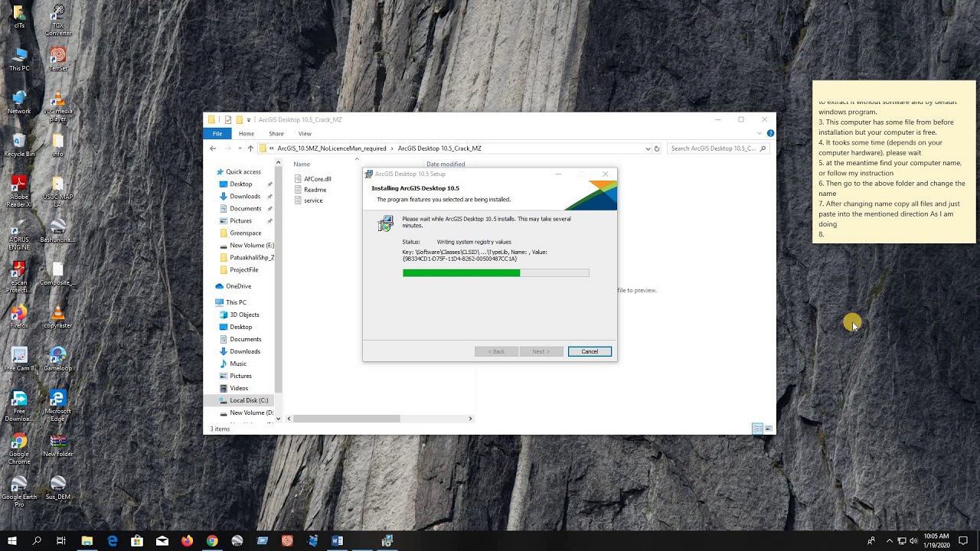Open Music folder in navigation pane

point(233,364)
